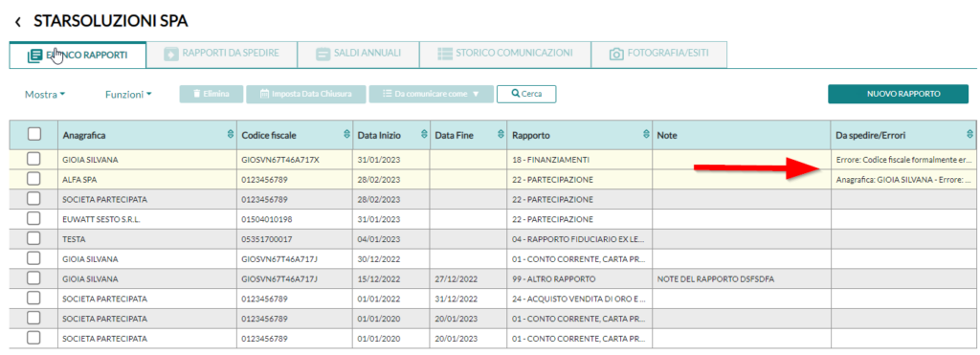This screenshot has width=980, height=355.
Task: Click the TESTA anagrafica cell
Action: pos(146,239)
